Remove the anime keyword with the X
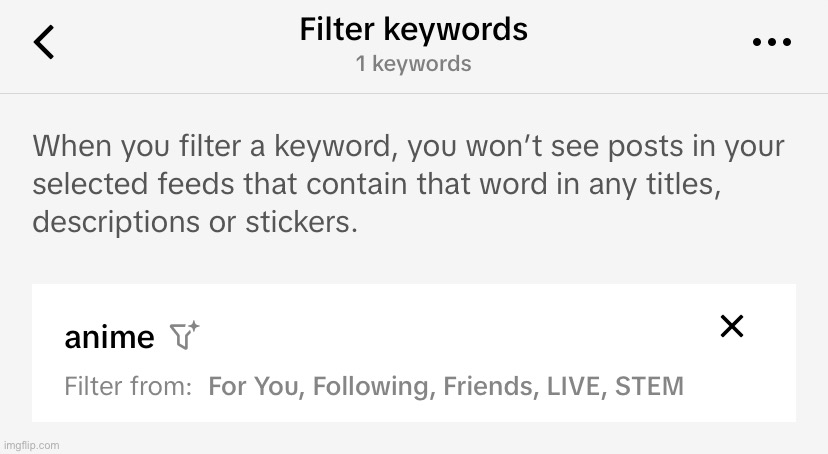828x454 pixels. [732, 326]
